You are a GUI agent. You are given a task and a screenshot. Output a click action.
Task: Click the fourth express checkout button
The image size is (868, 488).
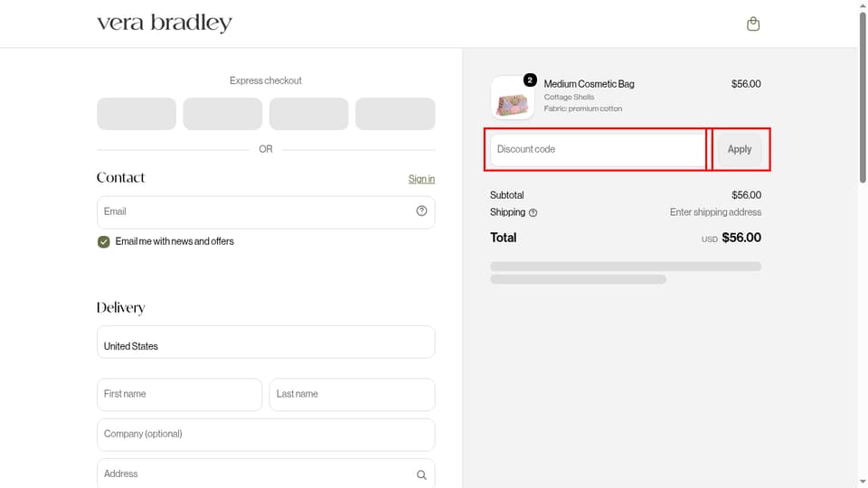(395, 114)
